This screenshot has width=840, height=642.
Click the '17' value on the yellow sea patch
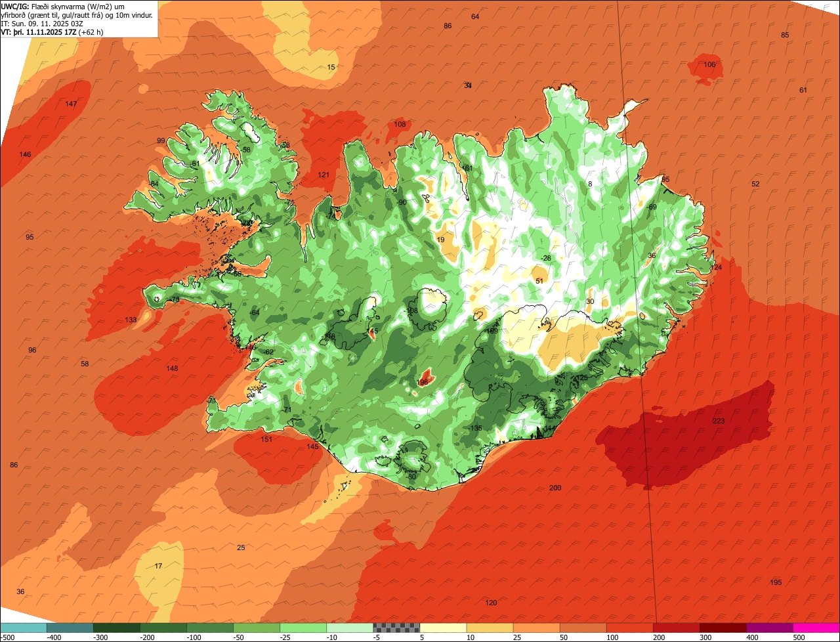point(158,566)
